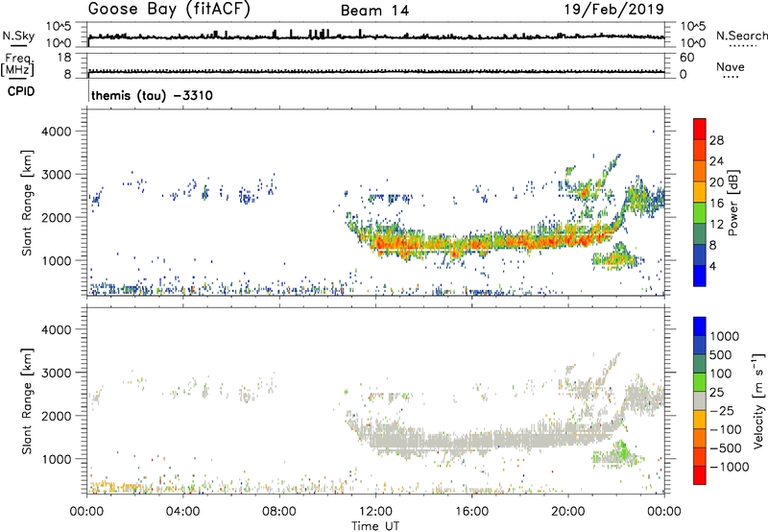Click the '-100' label on the velocity color bar
768x532 pixels.
pyautogui.click(x=725, y=429)
